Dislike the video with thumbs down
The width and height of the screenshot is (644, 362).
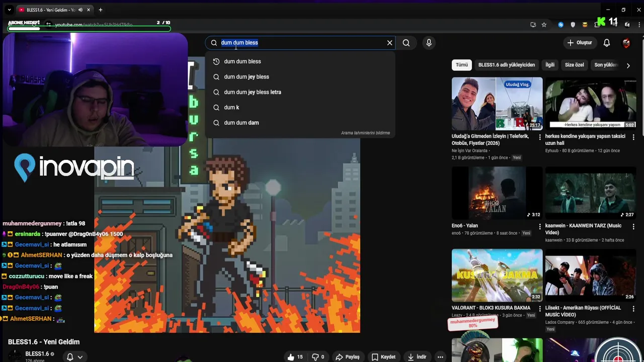coord(318,357)
